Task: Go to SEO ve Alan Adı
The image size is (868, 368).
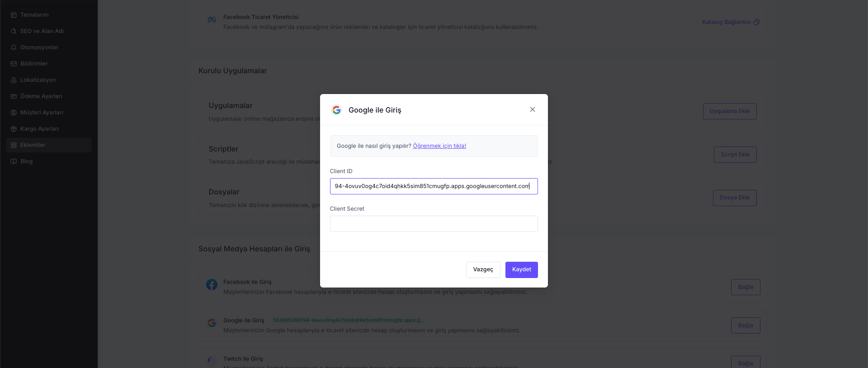Action: [49, 31]
